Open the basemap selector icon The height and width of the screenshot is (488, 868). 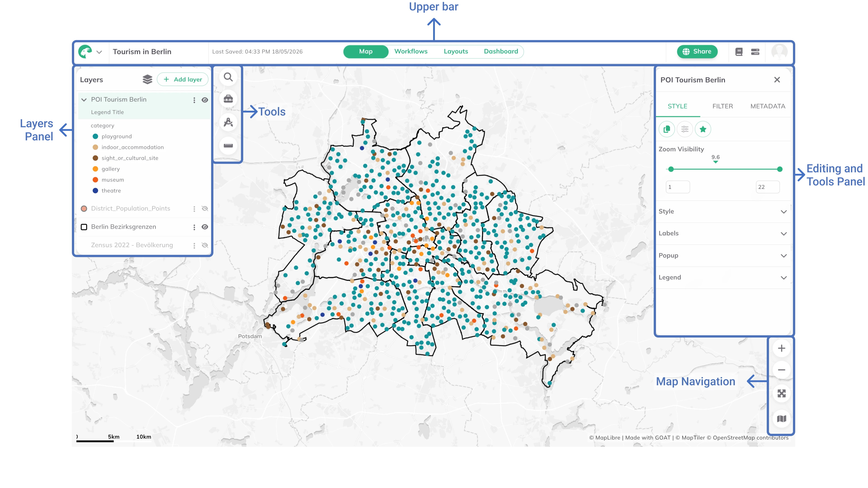point(781,419)
